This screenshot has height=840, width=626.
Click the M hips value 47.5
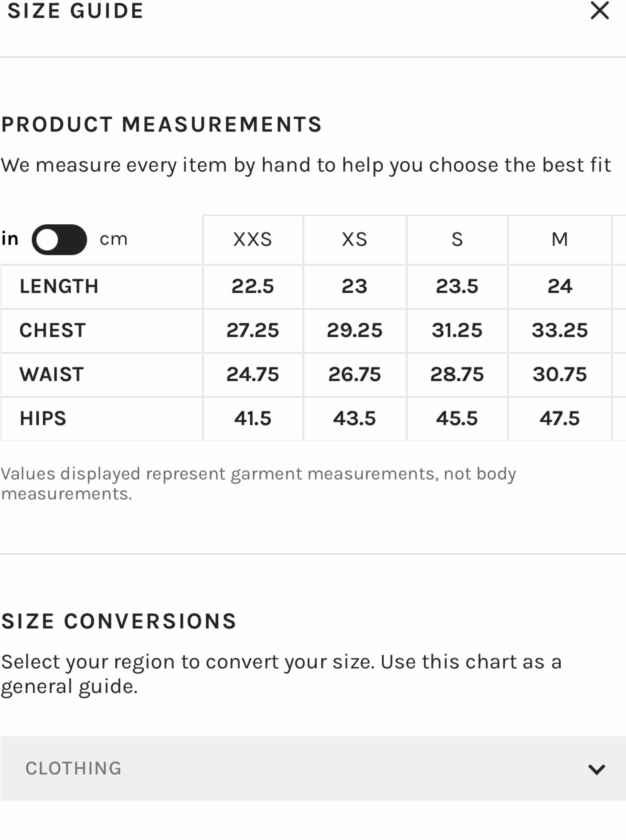pyautogui.click(x=560, y=418)
